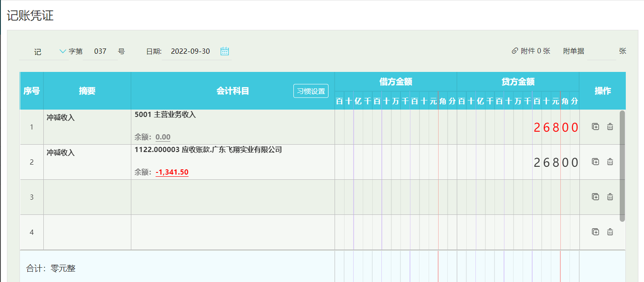Open the 附件 0 张 attachments link
The width and height of the screenshot is (644, 282).
point(535,51)
